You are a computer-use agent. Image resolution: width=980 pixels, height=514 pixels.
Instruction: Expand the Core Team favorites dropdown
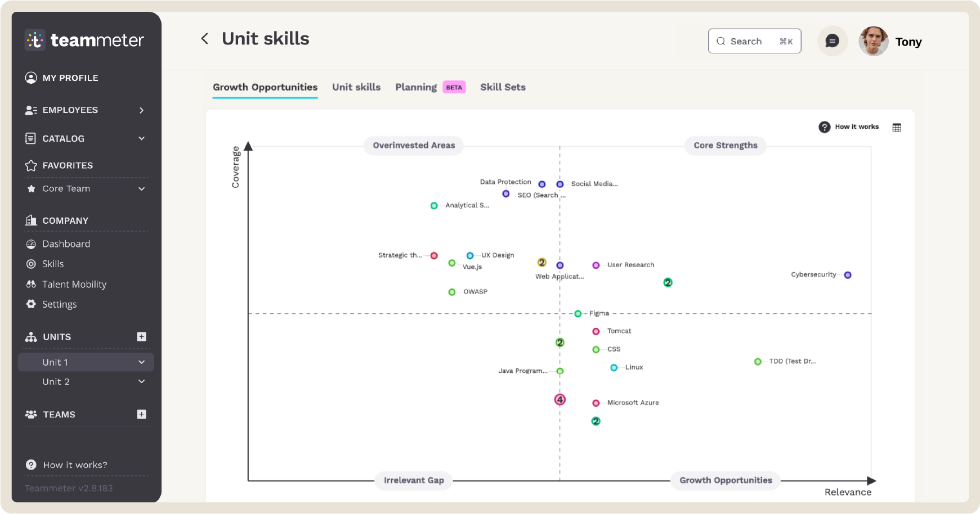[141, 189]
